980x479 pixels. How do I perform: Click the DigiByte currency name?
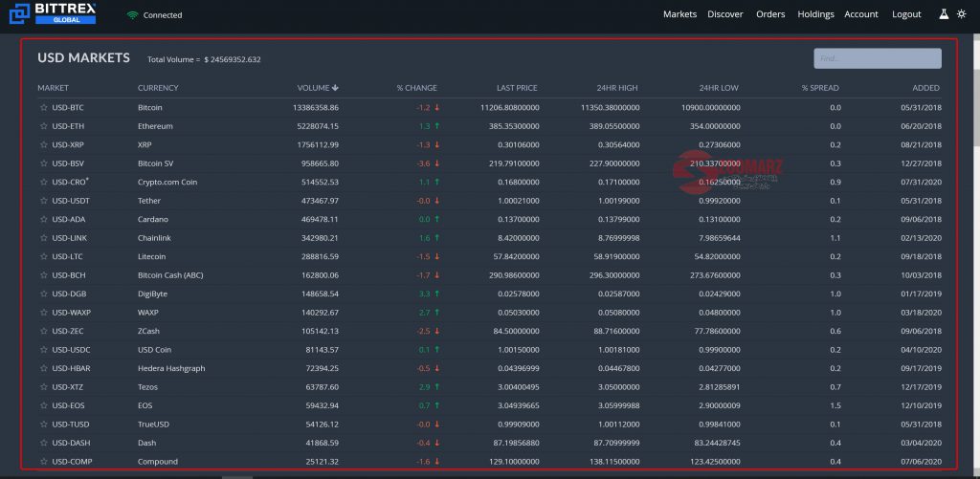point(152,294)
